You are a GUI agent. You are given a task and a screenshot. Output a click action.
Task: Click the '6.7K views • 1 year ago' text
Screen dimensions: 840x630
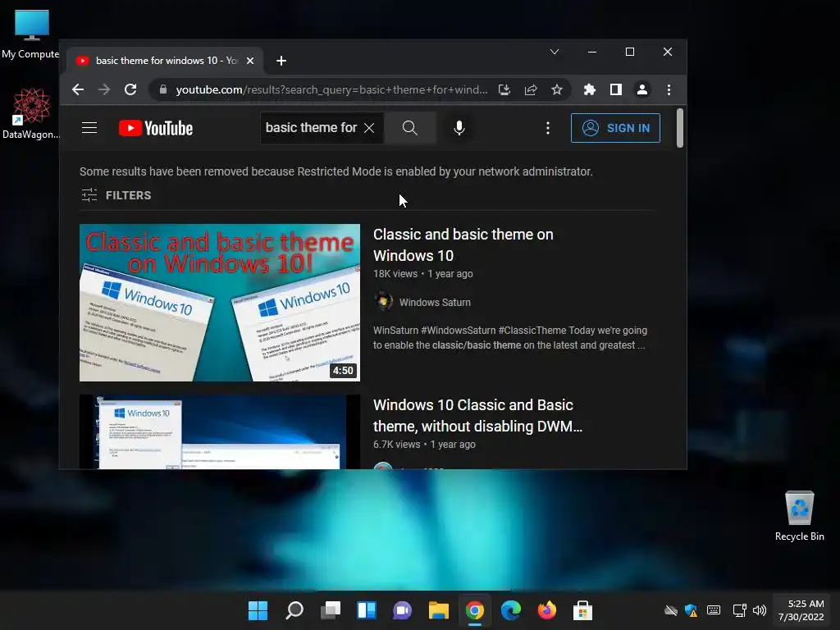pos(424,444)
